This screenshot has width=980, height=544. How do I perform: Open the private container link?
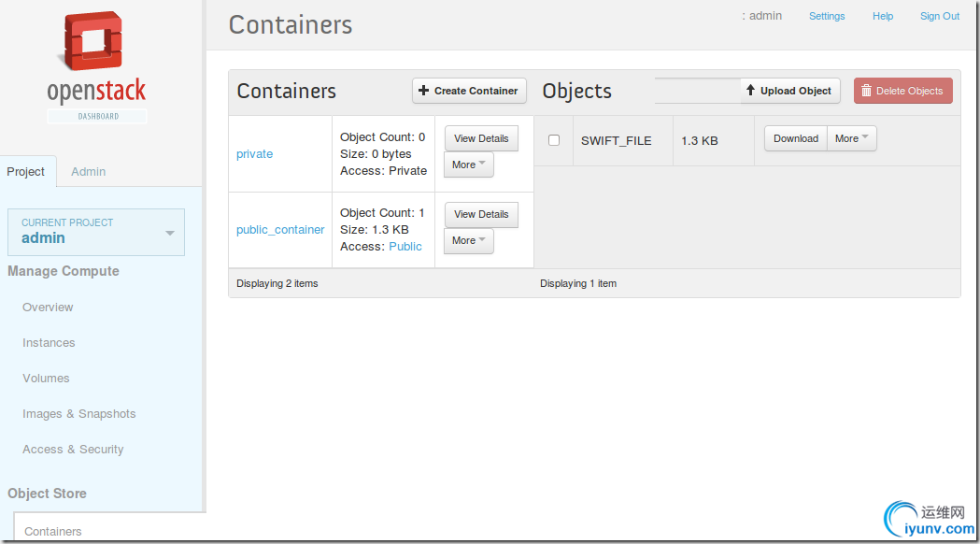254,154
